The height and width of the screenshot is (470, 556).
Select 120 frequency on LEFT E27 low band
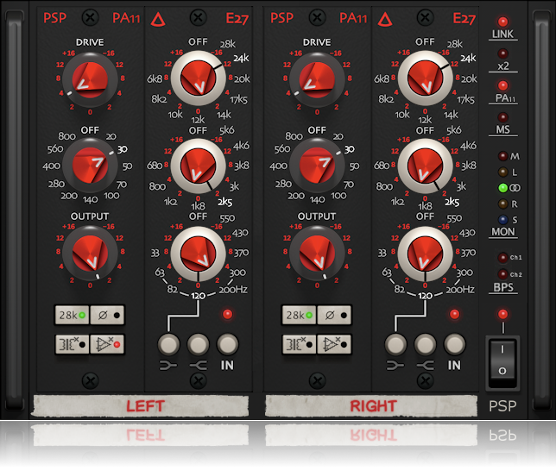pos(198,295)
